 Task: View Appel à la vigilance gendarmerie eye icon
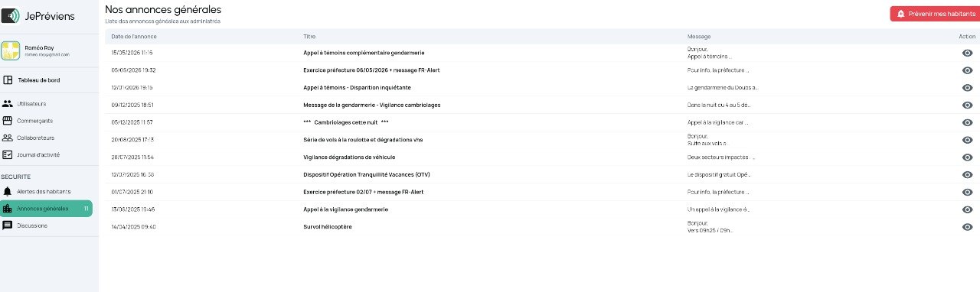click(967, 209)
